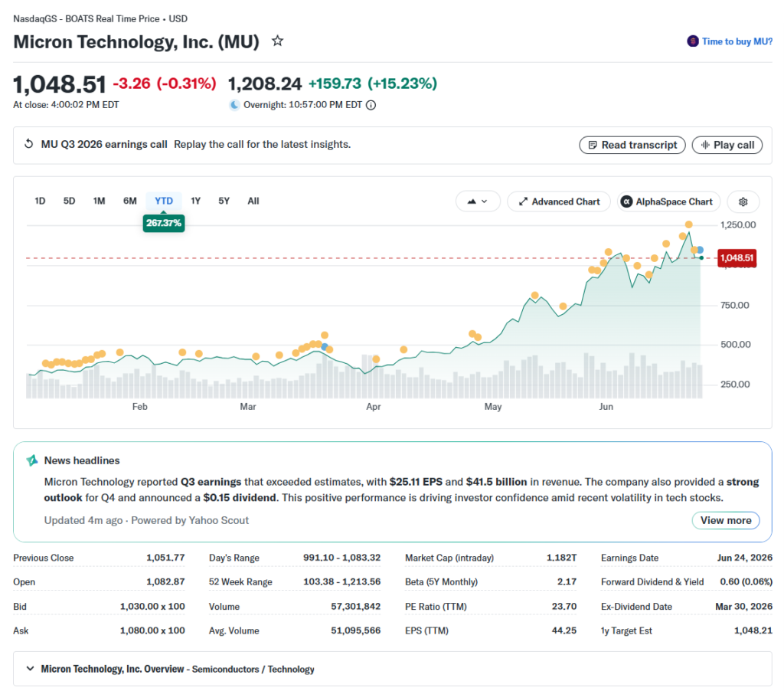Select Ex-Dividend Date Mar 30, 2026

[743, 607]
